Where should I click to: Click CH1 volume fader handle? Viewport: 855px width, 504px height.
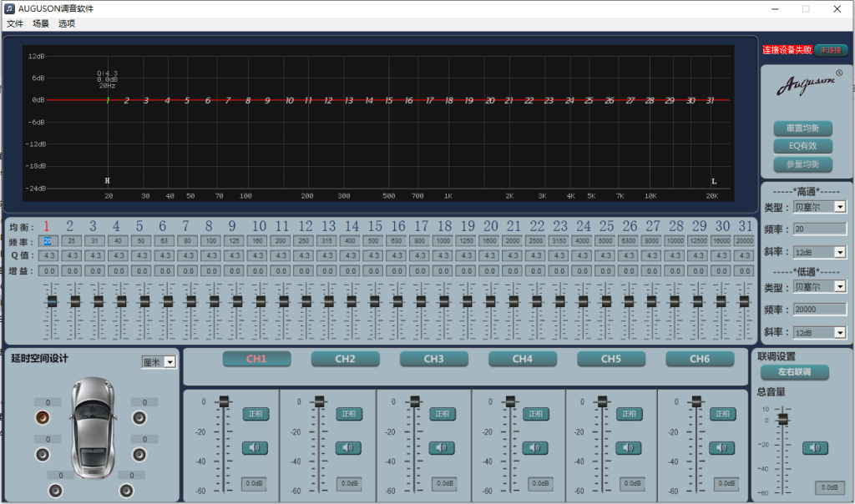[x=224, y=402]
